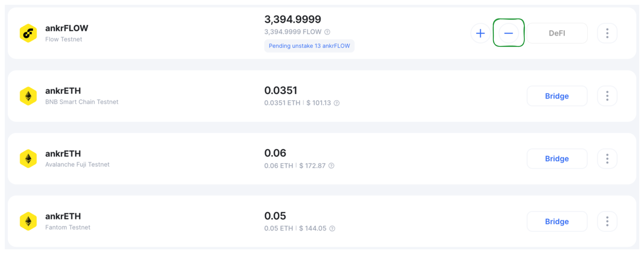Click the ankrFLOW token name
Screen dimensions: 644x254
(x=66, y=28)
